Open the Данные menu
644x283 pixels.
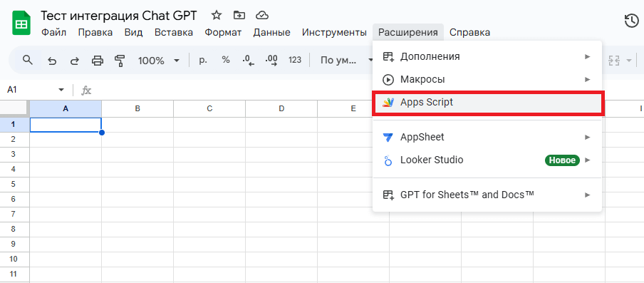point(271,33)
